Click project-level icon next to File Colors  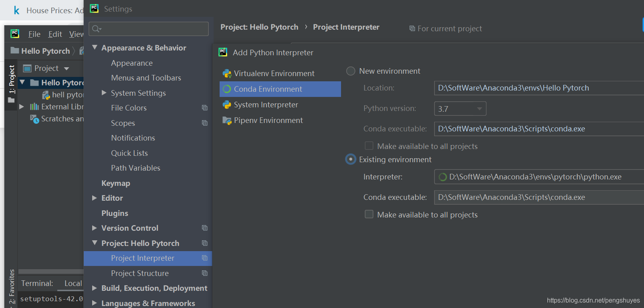[x=205, y=108]
